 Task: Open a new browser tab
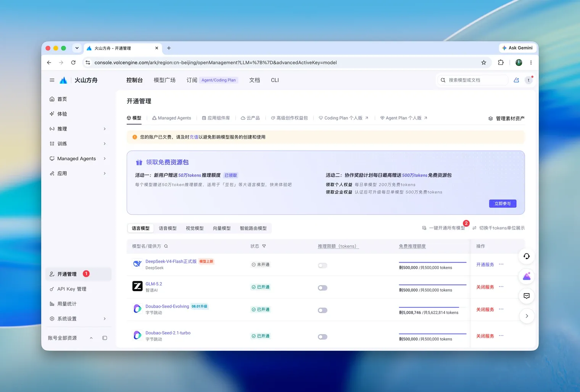click(x=169, y=48)
